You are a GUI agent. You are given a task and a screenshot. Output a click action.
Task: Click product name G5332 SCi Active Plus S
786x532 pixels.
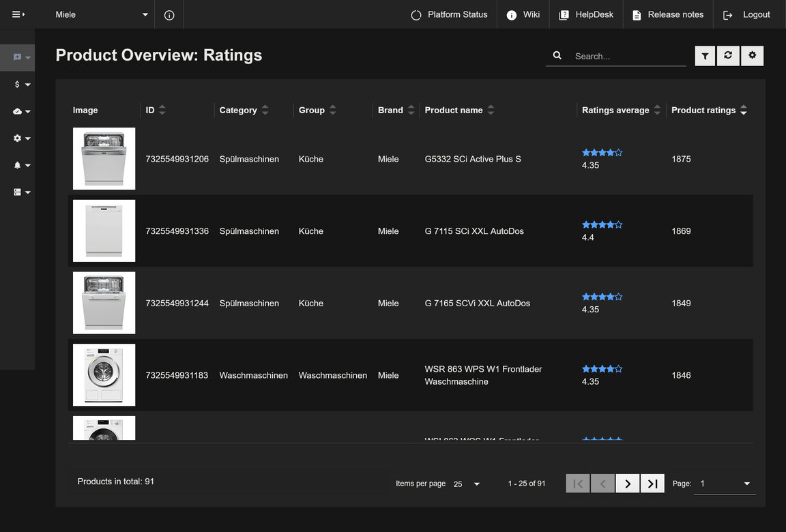pyautogui.click(x=473, y=160)
